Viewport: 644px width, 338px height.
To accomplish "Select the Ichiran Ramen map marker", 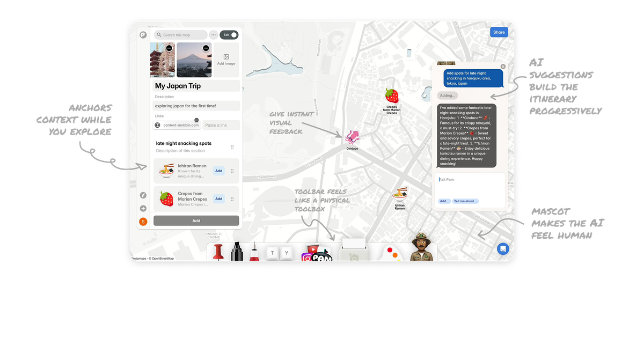I will 400,194.
